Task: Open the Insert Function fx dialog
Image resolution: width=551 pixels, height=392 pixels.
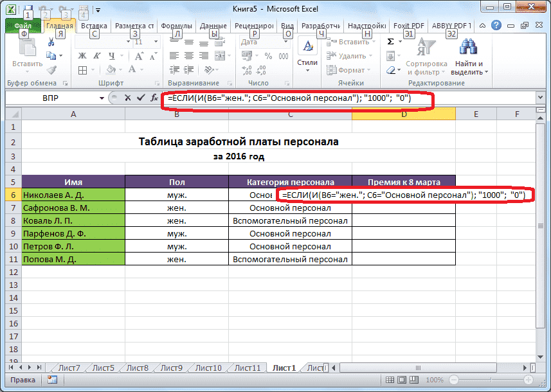Action: [154, 98]
